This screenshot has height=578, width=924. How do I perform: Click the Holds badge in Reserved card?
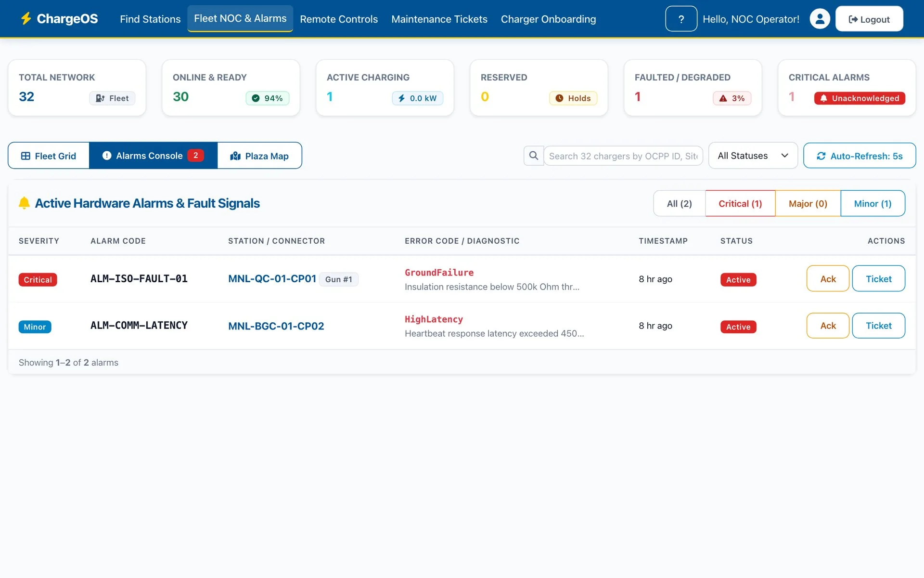tap(573, 98)
